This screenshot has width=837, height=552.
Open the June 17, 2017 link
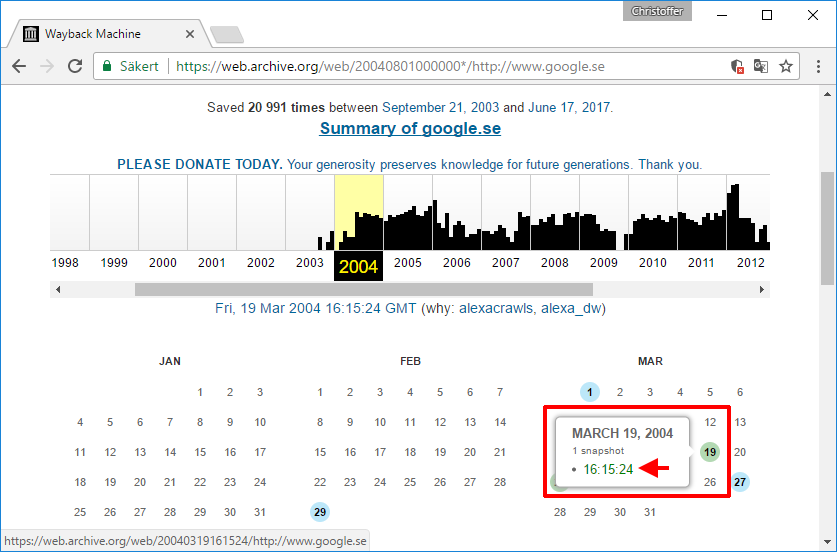point(569,107)
